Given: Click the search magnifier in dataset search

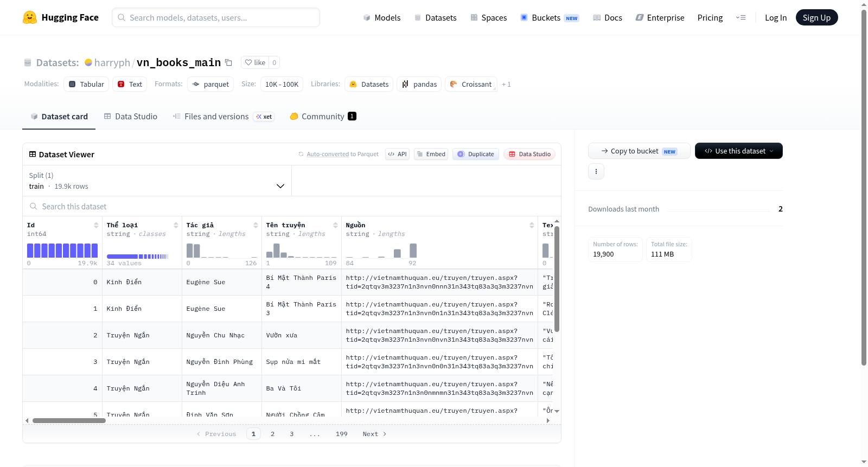Looking at the screenshot, I should 34,207.
